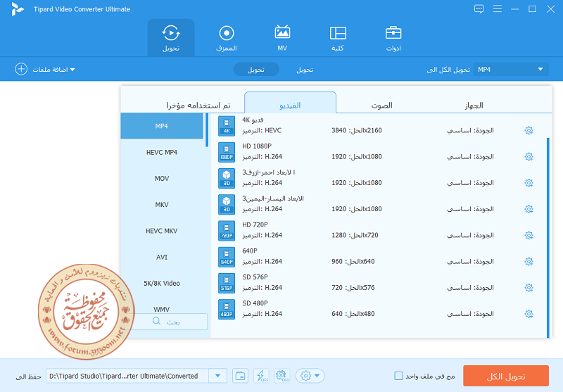Expand the add files dropdown arrow
Viewport: 563px width, 392px height.
coord(72,70)
